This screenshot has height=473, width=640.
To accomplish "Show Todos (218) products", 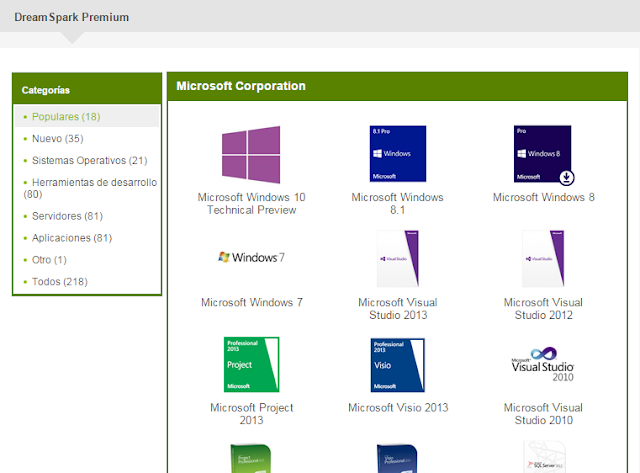I will [60, 282].
